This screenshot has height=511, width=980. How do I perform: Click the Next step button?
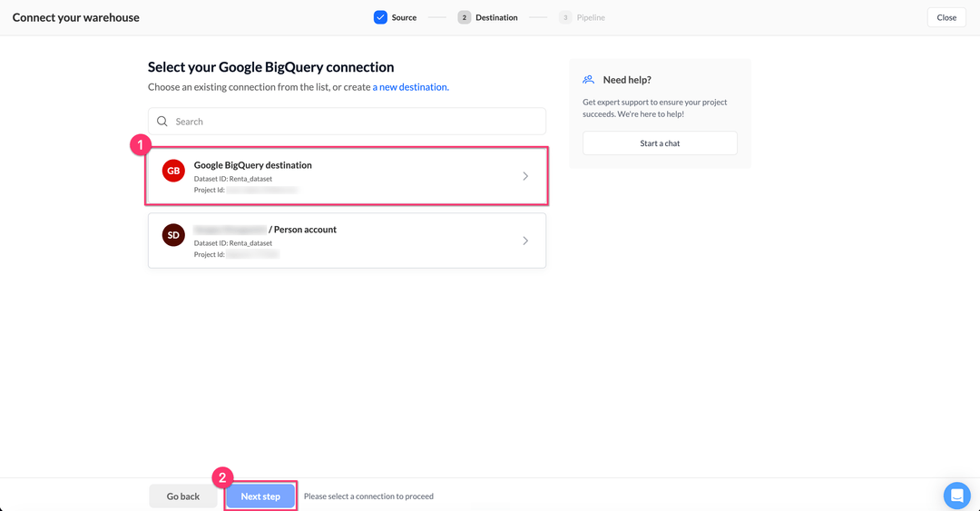[260, 496]
